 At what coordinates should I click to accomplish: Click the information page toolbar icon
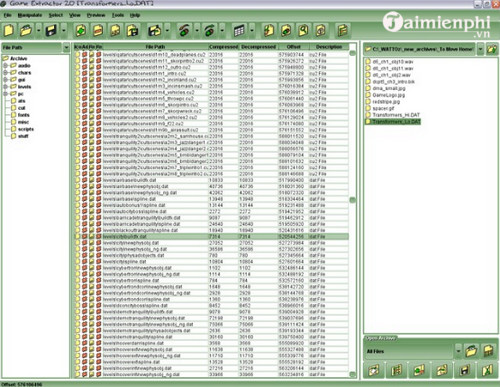click(321, 30)
